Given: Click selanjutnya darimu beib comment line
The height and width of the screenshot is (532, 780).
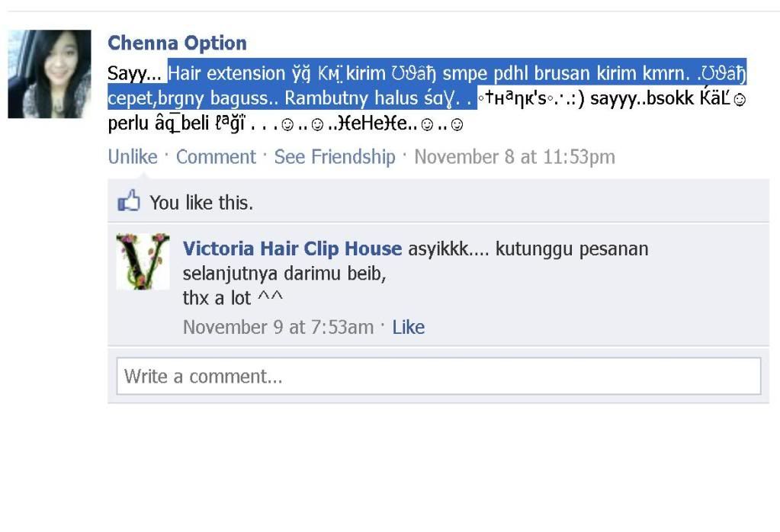Looking at the screenshot, I should pyautogui.click(x=284, y=274).
